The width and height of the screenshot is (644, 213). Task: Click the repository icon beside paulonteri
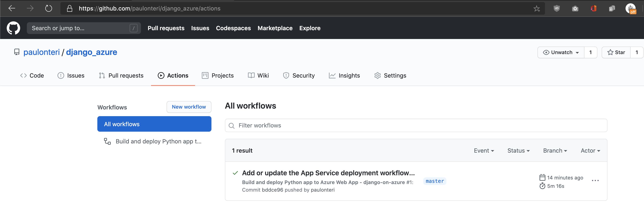[17, 52]
